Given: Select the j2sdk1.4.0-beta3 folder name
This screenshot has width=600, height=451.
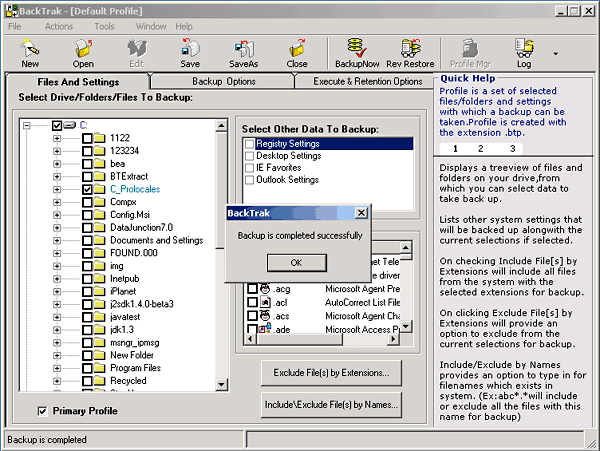Looking at the screenshot, I should (x=142, y=304).
